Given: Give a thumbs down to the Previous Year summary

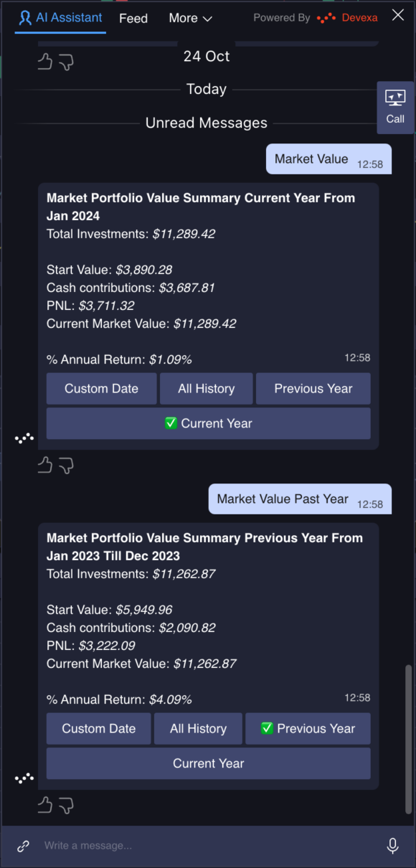Looking at the screenshot, I should click(65, 805).
